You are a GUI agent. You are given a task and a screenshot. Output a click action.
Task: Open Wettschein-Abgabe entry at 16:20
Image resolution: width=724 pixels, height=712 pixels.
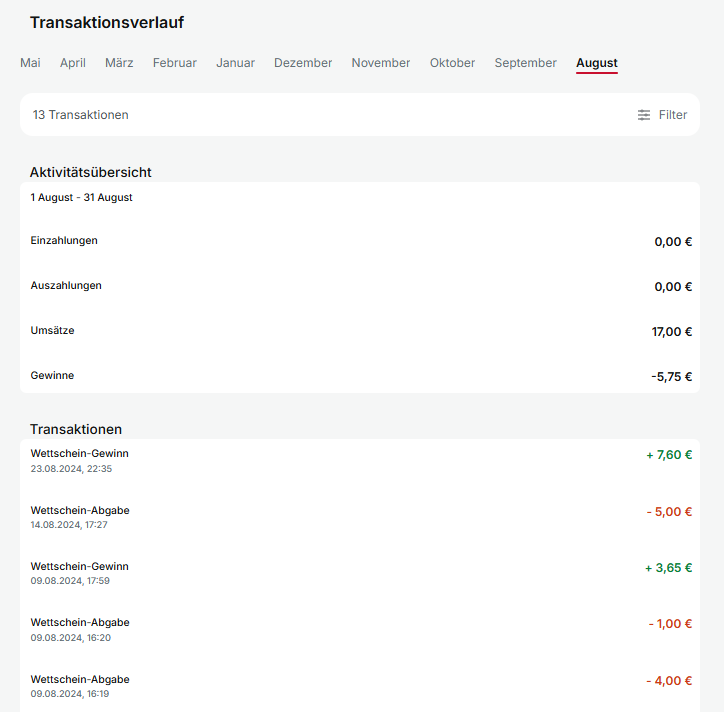tap(360, 630)
